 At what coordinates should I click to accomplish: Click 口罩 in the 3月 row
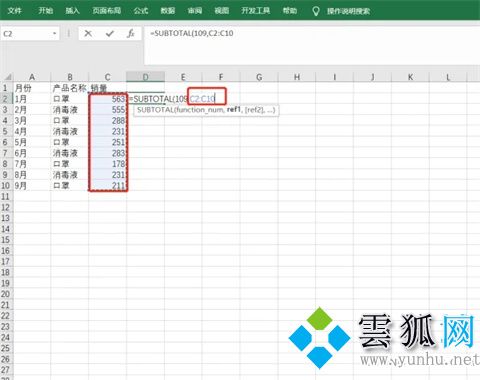(70, 120)
